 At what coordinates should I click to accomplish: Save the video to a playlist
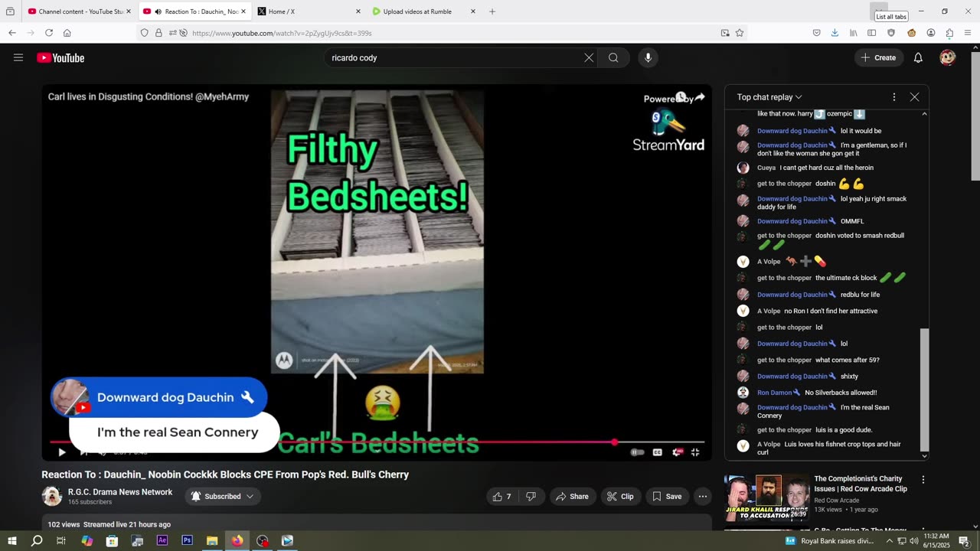point(667,497)
